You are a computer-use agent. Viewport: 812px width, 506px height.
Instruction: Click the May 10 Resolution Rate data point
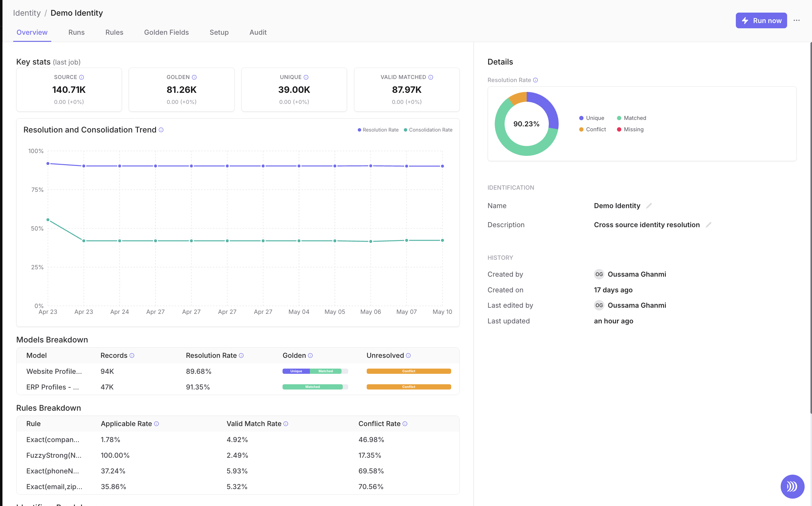[x=443, y=166]
